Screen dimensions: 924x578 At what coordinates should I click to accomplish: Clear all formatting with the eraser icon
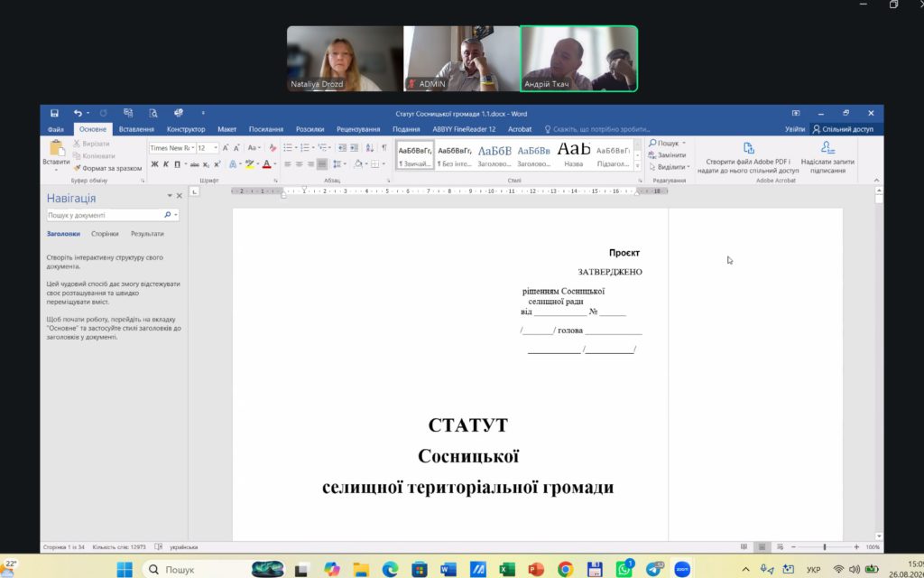(x=273, y=148)
